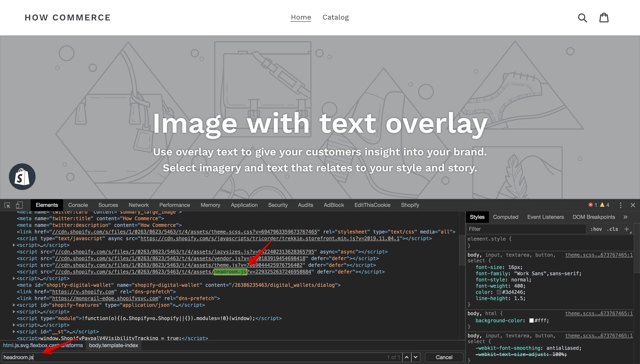The width and height of the screenshot is (640, 364).
Task: Close the DevTools panel
Action: point(633,205)
